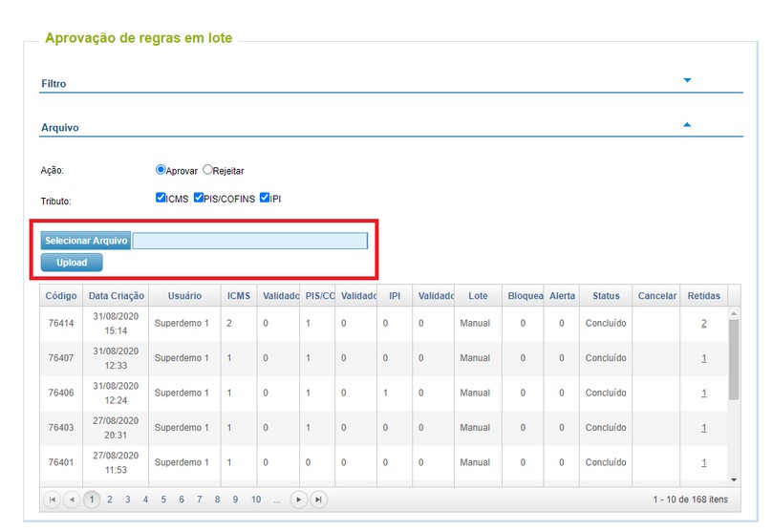Go to page 10
Image resolution: width=773 pixels, height=532 pixels.
tap(256, 500)
